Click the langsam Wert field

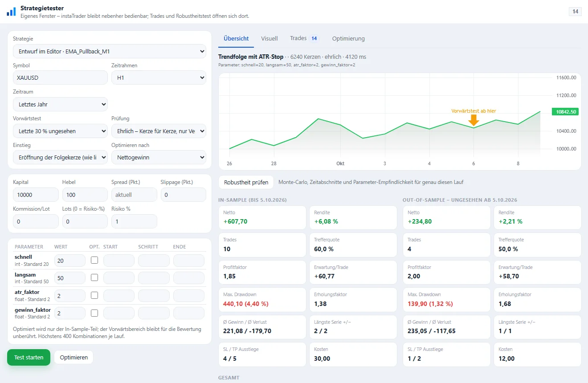coord(70,278)
